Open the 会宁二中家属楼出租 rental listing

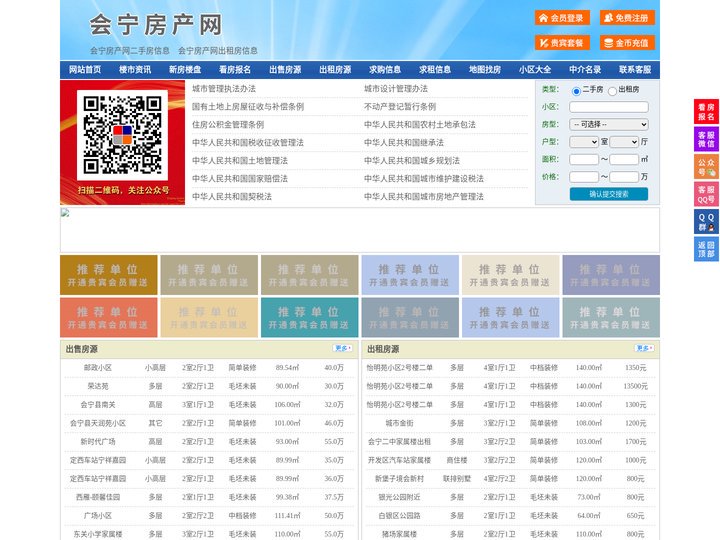click(x=399, y=442)
